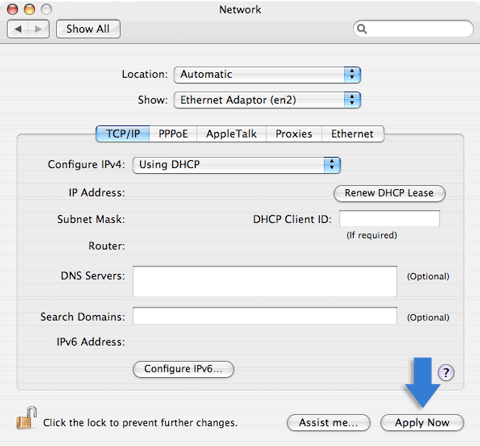
Task: Click the search magnifier icon
Action: [362, 29]
